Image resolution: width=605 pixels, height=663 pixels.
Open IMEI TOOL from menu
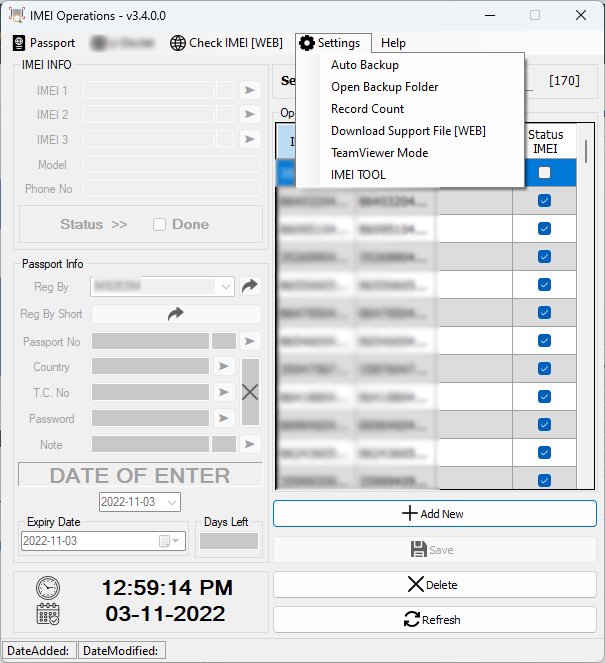tap(358, 175)
